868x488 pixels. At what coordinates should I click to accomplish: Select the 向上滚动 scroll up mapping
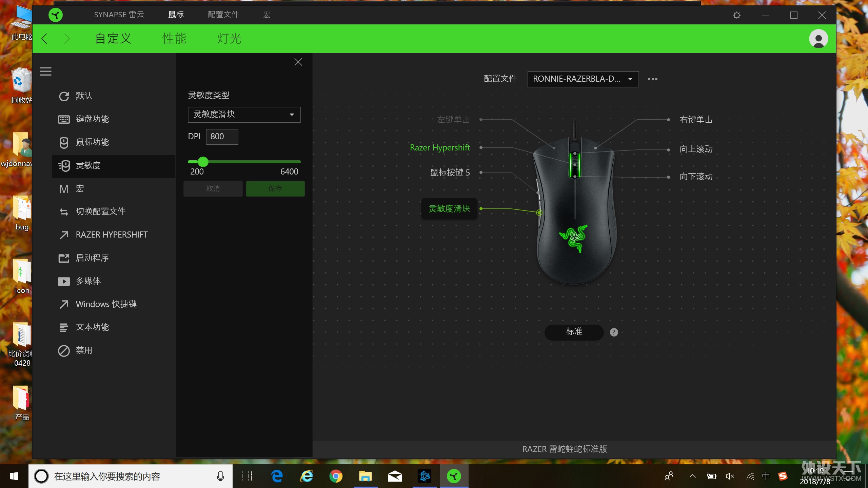click(696, 149)
